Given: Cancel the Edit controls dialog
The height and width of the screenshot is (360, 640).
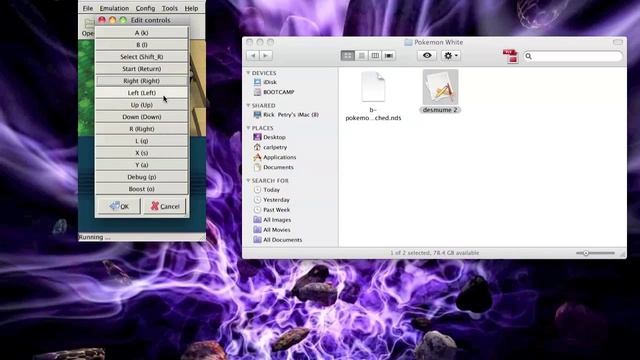Looking at the screenshot, I should click(x=165, y=207).
